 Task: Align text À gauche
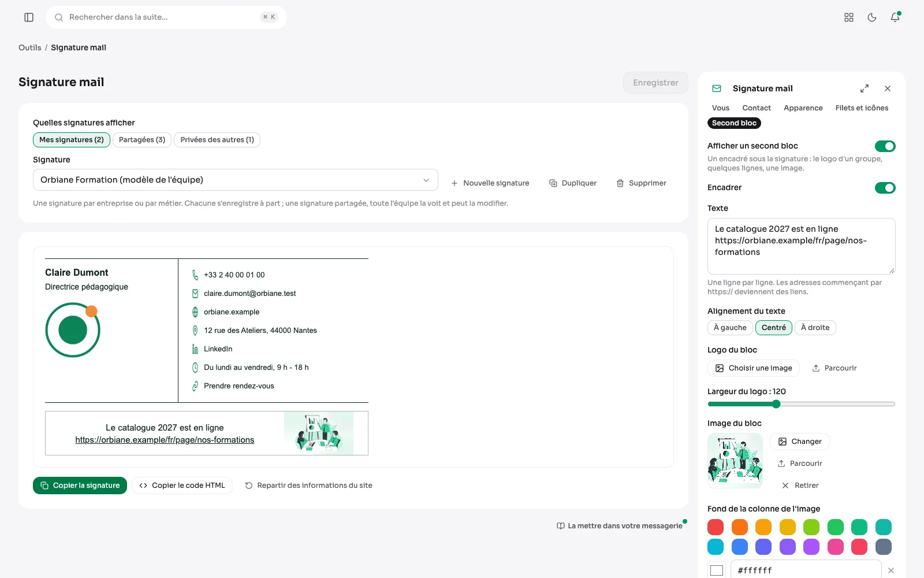(x=730, y=328)
